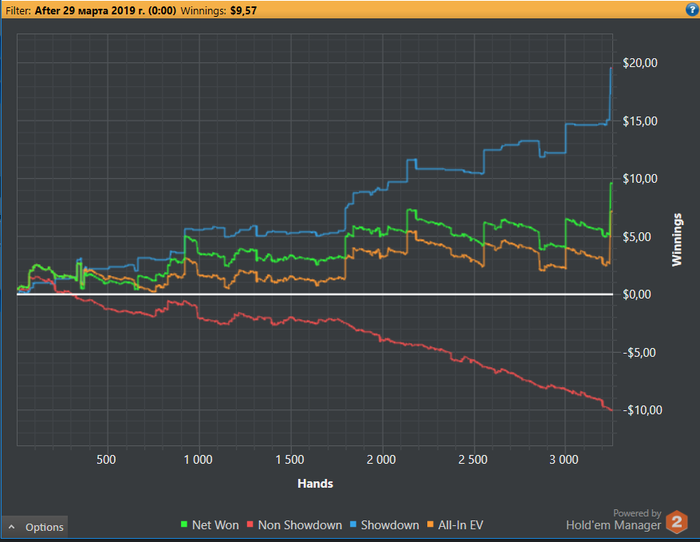Click the 'Filter:' label in header

[x=18, y=10]
